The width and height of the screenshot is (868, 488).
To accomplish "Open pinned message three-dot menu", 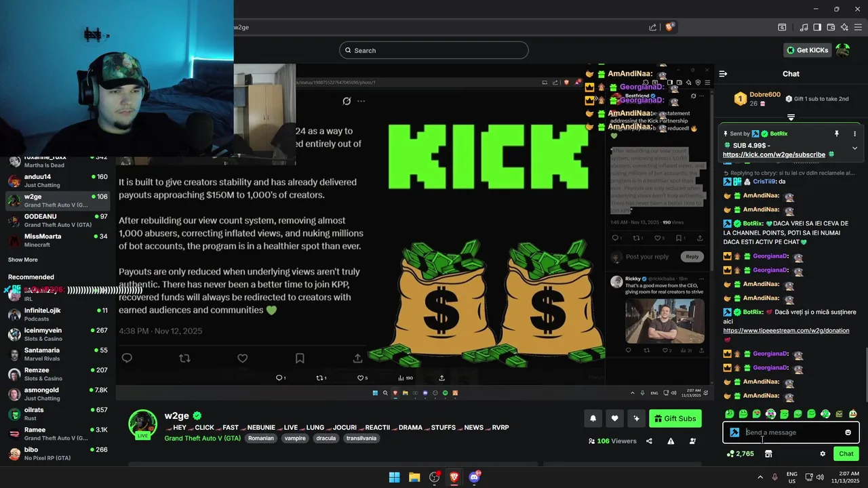I will pyautogui.click(x=854, y=134).
